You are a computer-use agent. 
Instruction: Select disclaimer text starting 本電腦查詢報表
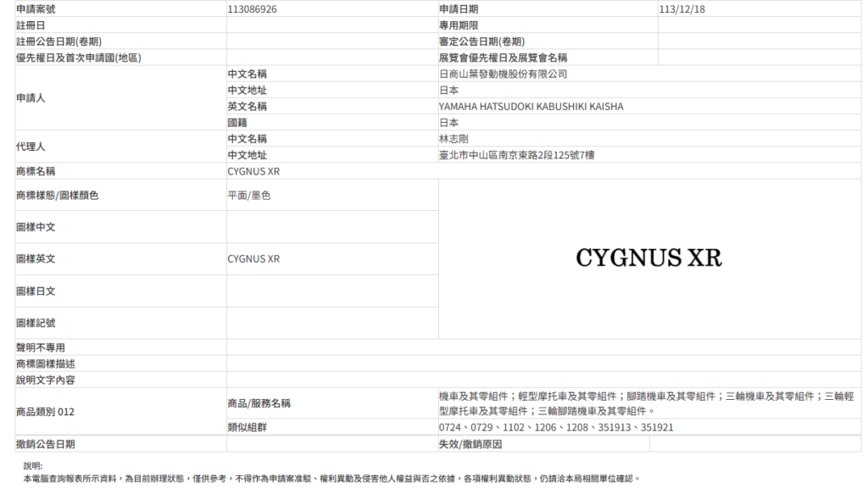coord(331,478)
